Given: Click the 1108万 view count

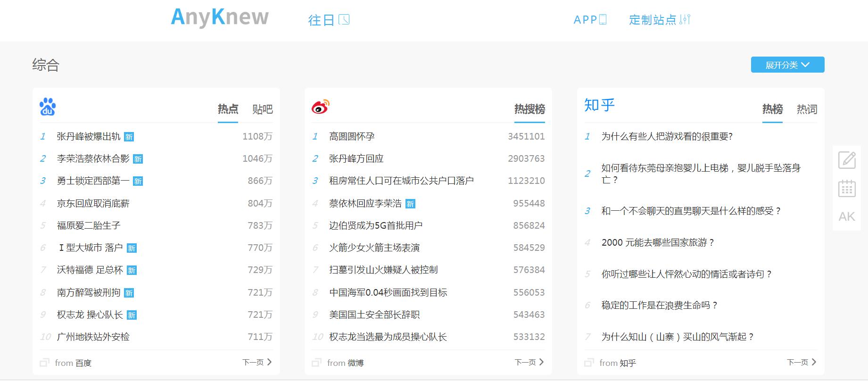Looking at the screenshot, I should tap(257, 137).
